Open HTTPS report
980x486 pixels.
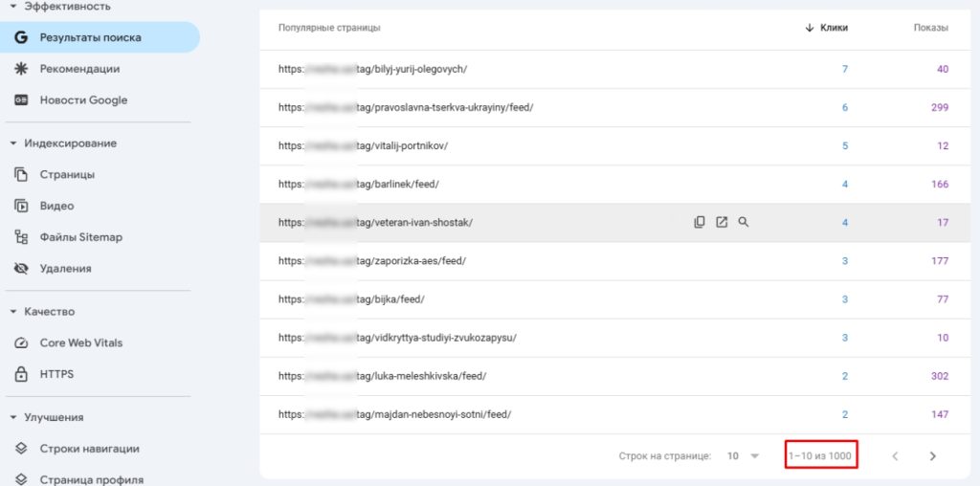point(56,374)
